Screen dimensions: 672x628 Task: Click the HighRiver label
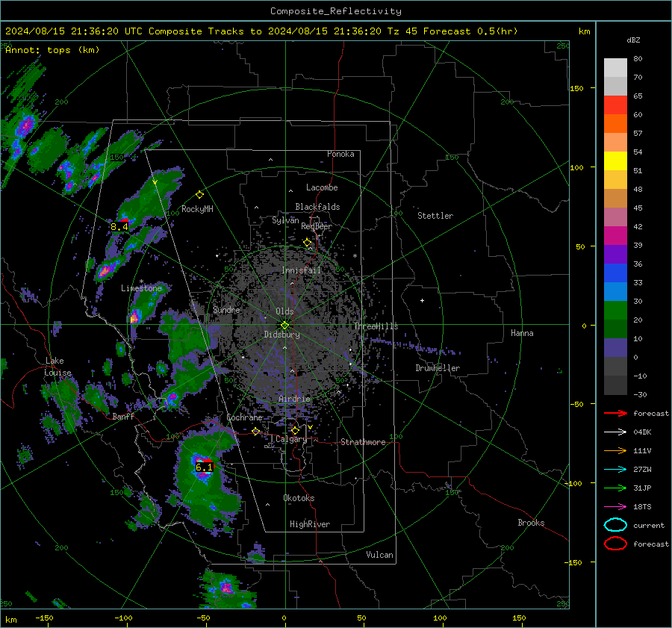(x=310, y=524)
